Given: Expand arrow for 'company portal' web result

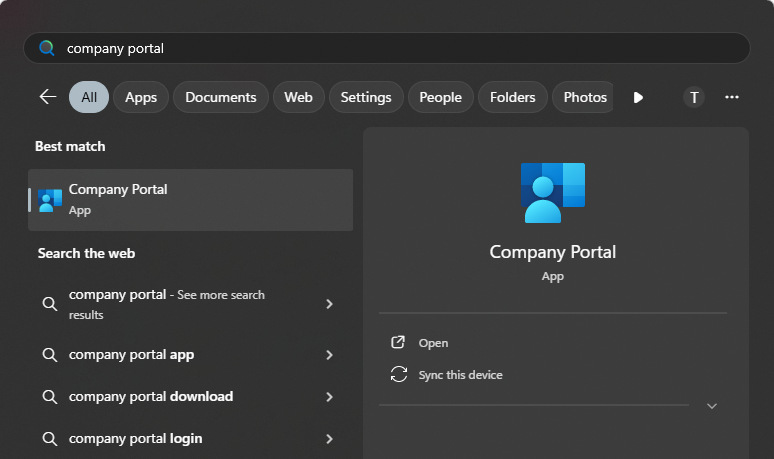Looking at the screenshot, I should tap(329, 304).
